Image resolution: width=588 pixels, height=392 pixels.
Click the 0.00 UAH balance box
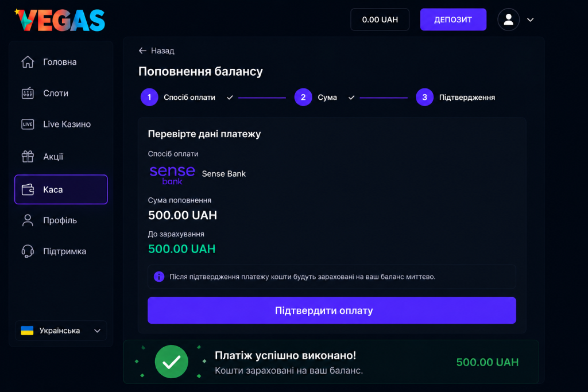tap(380, 20)
